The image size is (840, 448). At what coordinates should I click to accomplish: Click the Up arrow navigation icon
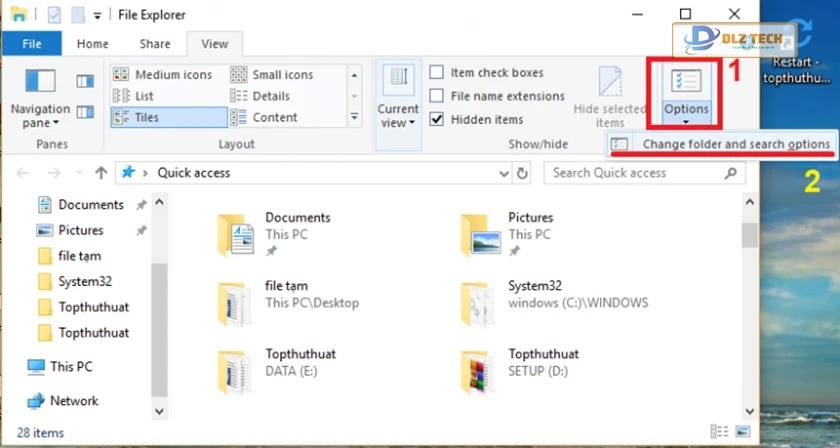pyautogui.click(x=101, y=173)
